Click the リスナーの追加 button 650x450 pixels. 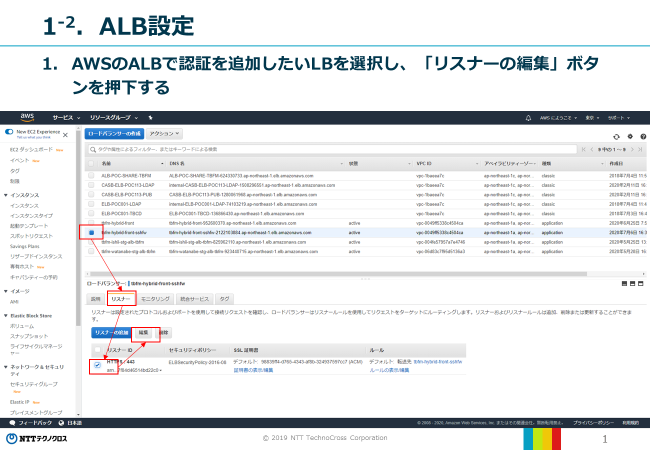click(x=111, y=333)
